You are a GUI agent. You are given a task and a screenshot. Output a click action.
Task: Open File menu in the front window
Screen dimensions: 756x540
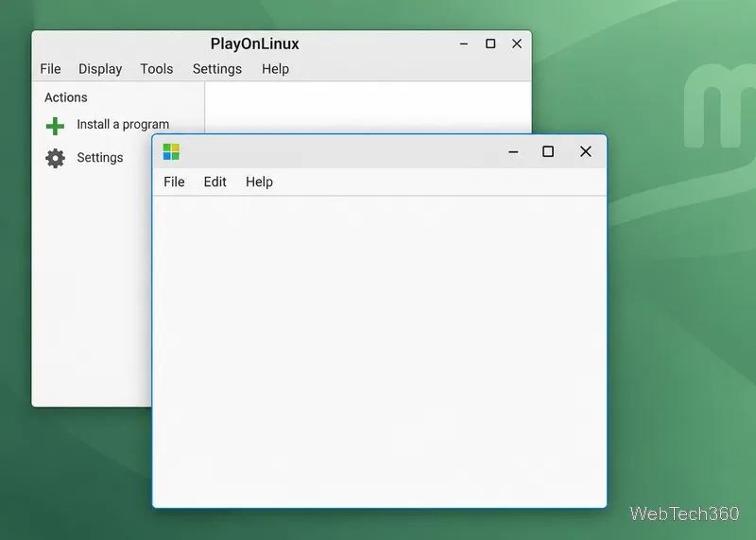coord(174,182)
